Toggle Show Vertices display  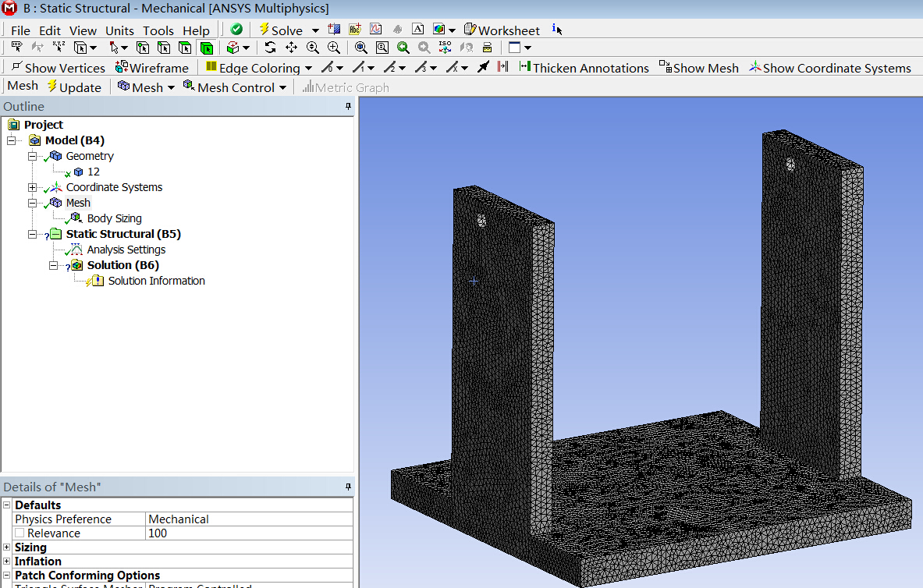(58, 68)
